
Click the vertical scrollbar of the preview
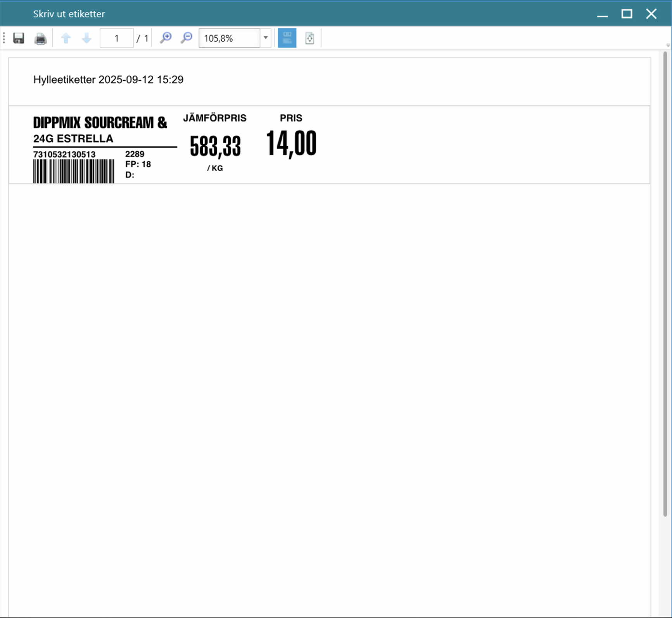click(x=665, y=284)
